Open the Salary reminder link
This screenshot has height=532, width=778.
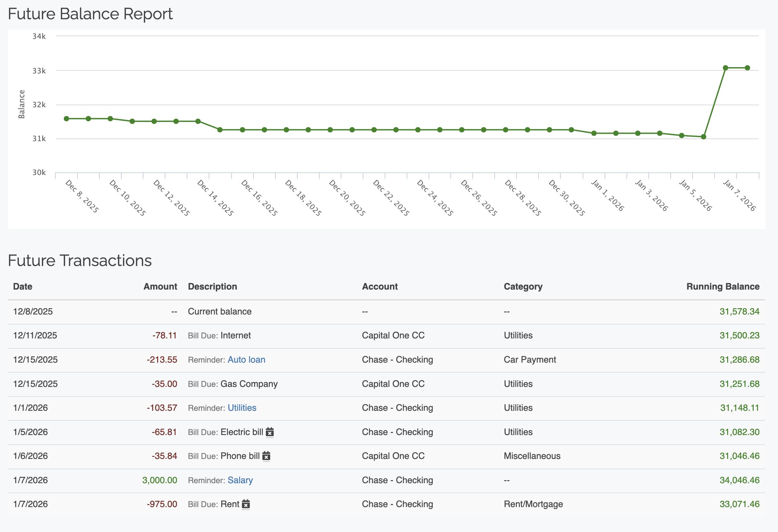pyautogui.click(x=240, y=480)
